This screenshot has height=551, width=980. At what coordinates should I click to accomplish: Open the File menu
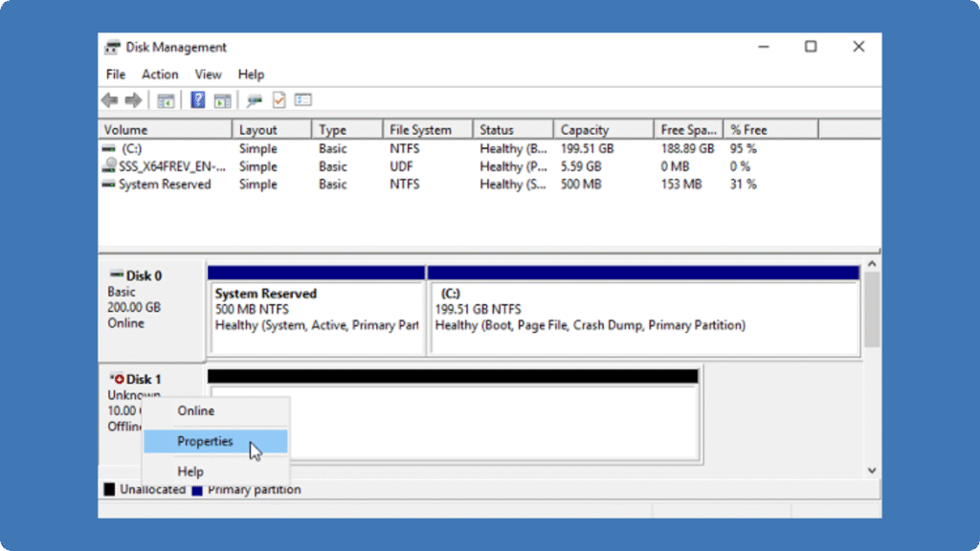coord(115,74)
